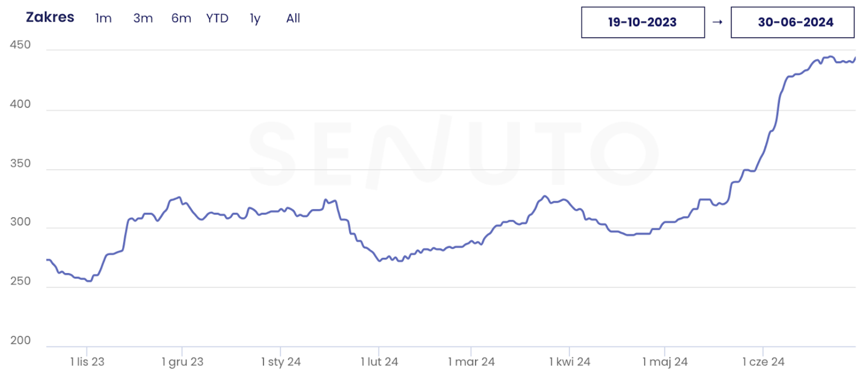
Task: Select the 3m range button
Action: pos(143,18)
